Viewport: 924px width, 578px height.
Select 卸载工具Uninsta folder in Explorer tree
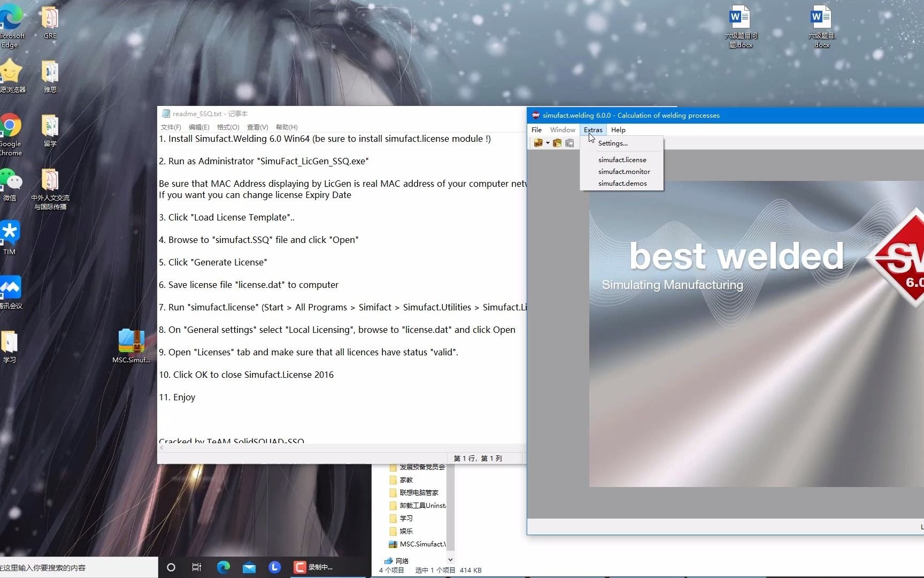[x=417, y=505]
